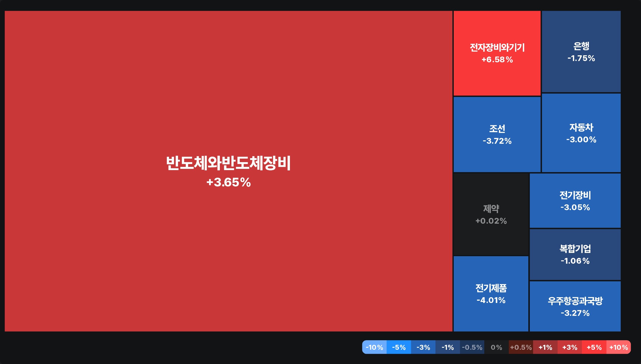
Task: Select the -3% legend color
Action: (423, 347)
